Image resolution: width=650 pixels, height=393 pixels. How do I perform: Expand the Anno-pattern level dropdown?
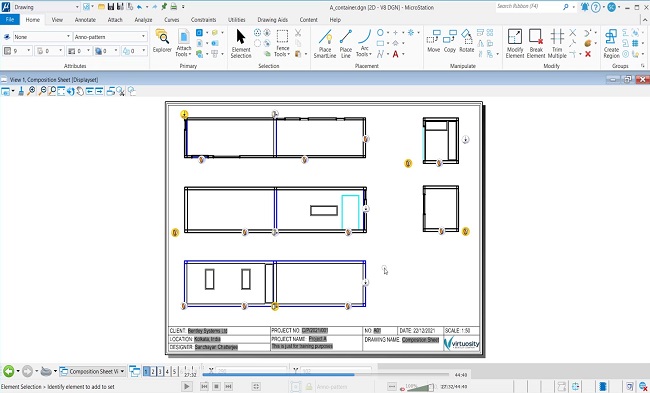[110, 37]
